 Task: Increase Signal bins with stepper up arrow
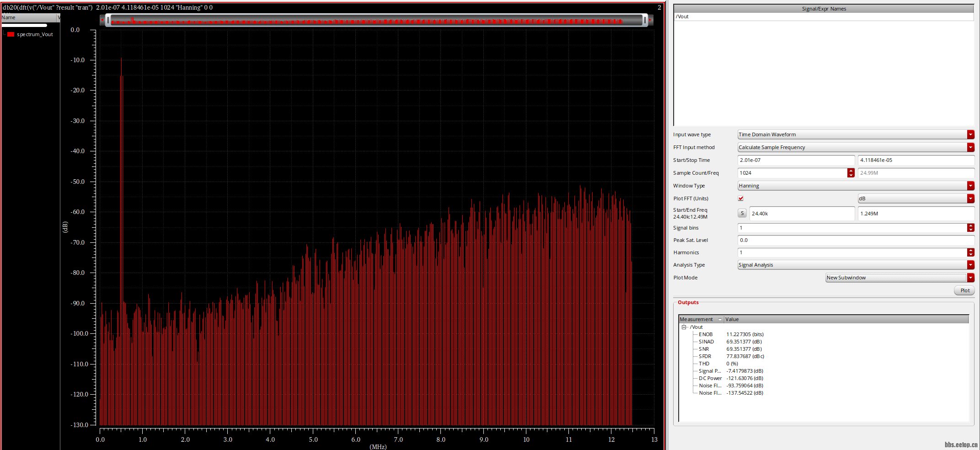coord(970,225)
